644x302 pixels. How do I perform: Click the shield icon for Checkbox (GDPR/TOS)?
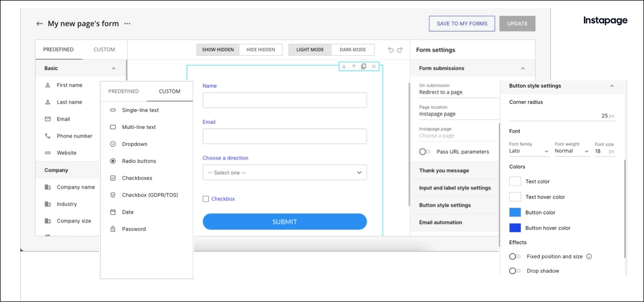113,195
